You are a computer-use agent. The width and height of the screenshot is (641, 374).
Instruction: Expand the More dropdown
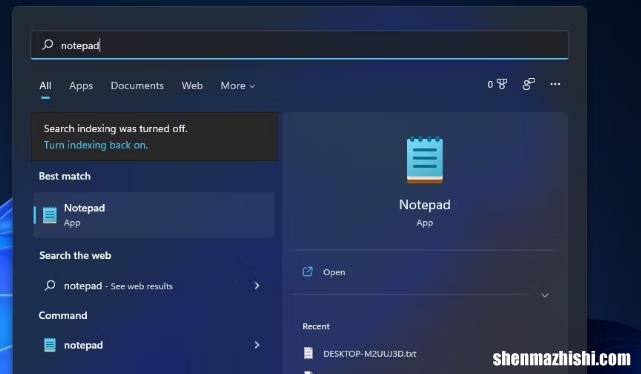point(238,86)
